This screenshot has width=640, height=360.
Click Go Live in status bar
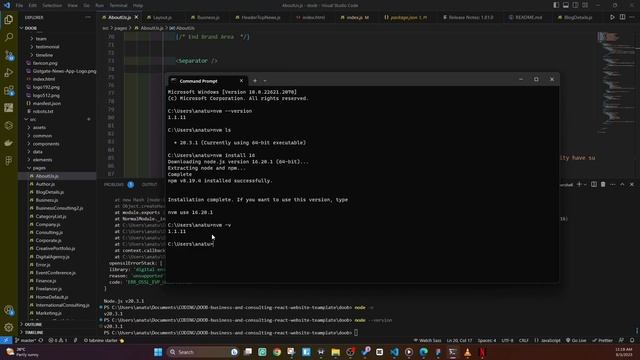pos(576,340)
